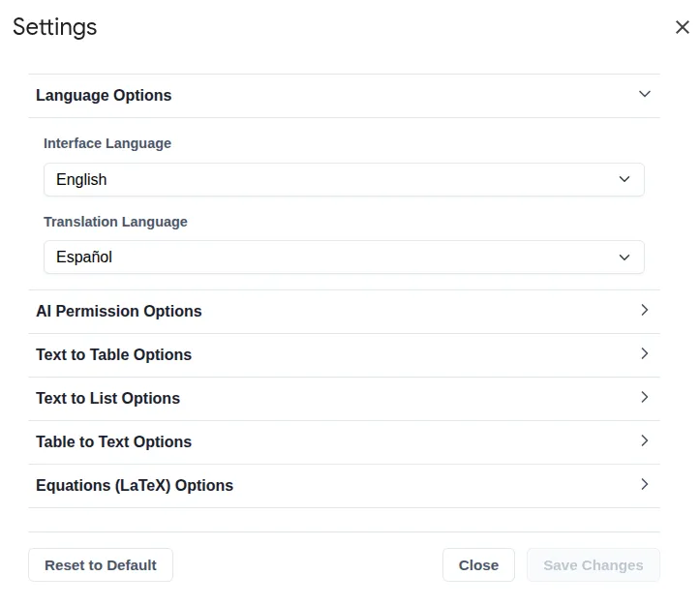This screenshot has height=606, width=700.
Task: Click the Equations (LaTeX) Options chevron arrow
Action: click(x=644, y=484)
